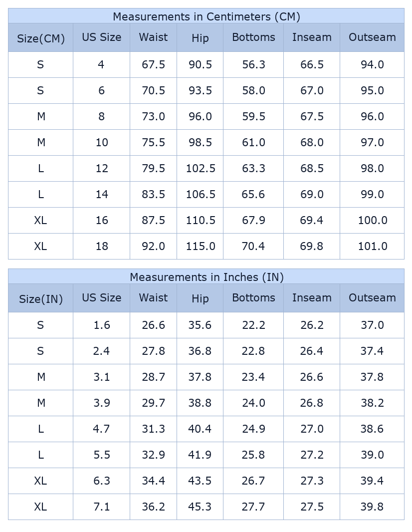This screenshot has width=412, height=532.
Task: Select the bottoms value 24.0
Action: [253, 403]
